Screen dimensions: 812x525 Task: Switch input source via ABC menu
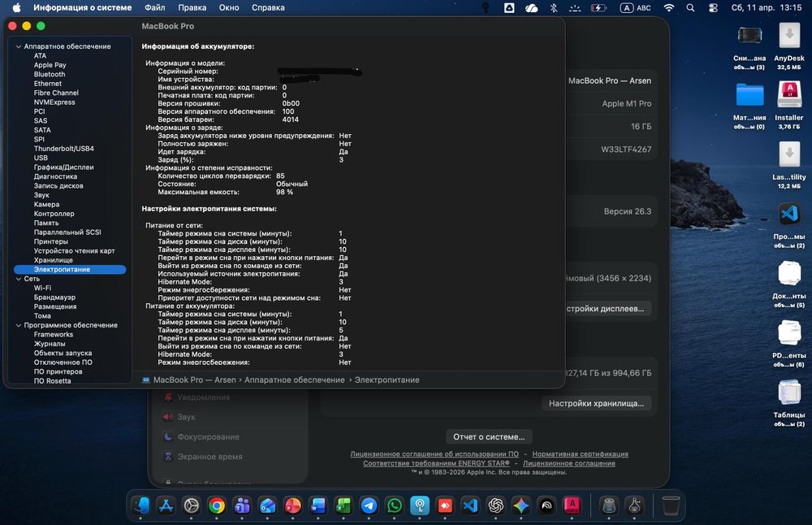click(x=636, y=8)
